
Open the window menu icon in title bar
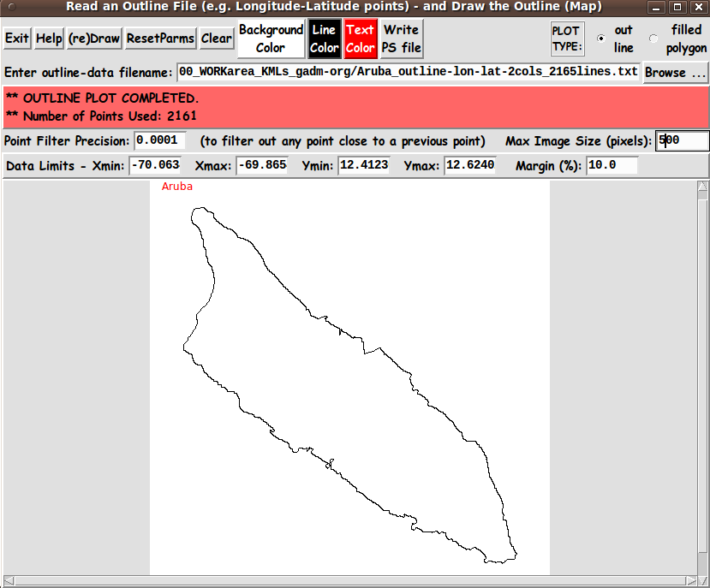(x=12, y=7)
